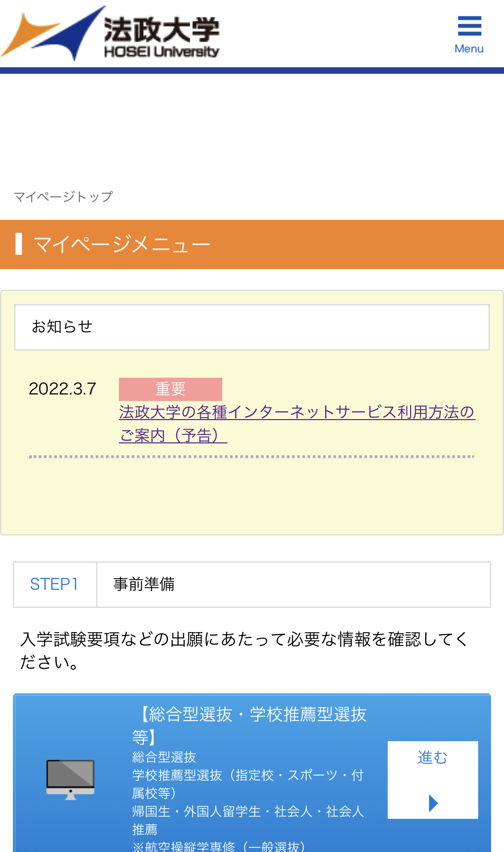Click the 学校推薦型選抜（指定校・スポーツ line
The width and height of the screenshot is (504, 852).
[x=248, y=775]
